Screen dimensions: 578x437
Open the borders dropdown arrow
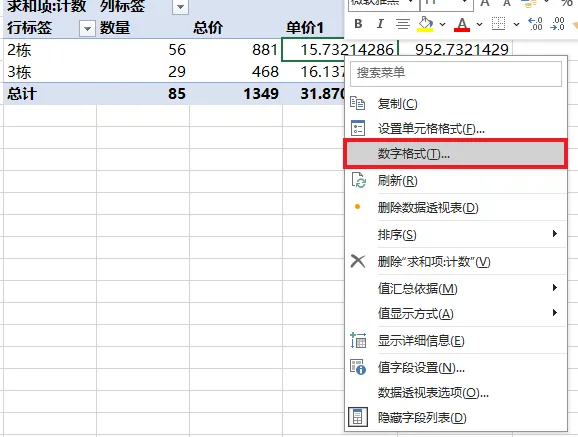point(516,25)
